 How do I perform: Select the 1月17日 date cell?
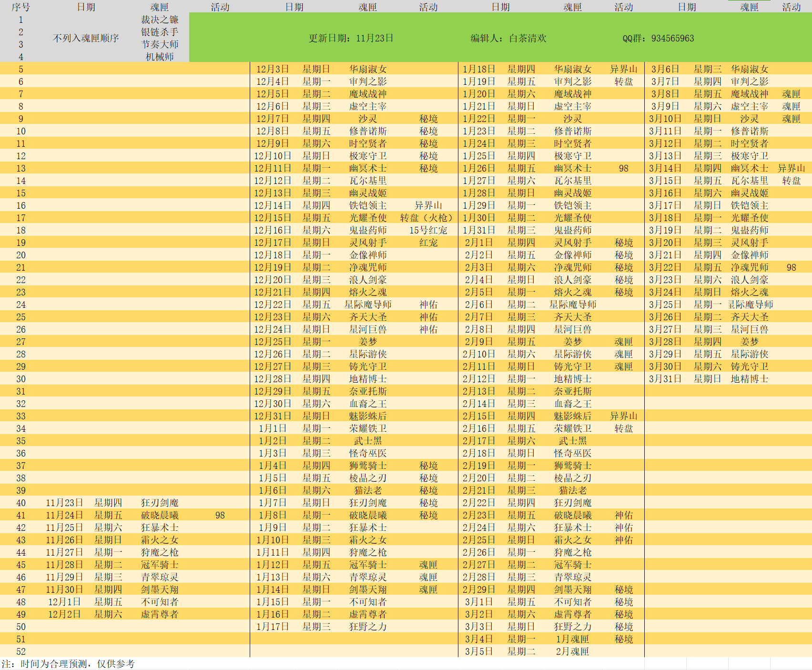273,627
